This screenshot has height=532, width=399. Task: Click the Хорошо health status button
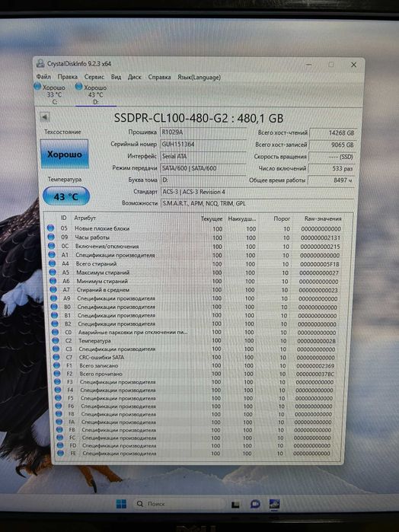65,154
